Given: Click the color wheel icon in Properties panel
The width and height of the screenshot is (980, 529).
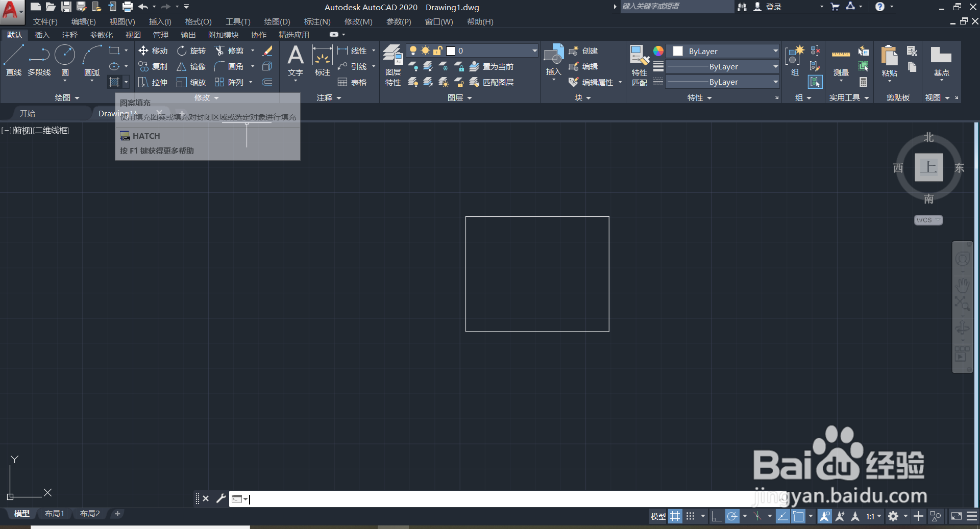Looking at the screenshot, I should click(x=658, y=51).
